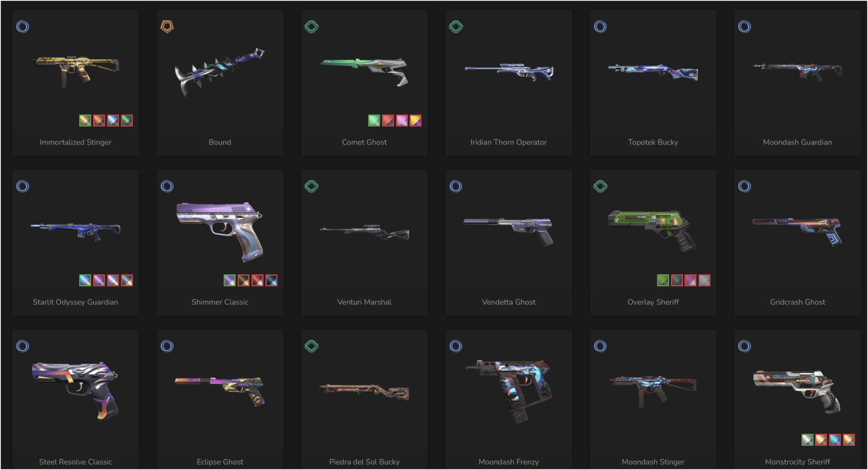Click the green diamond icon on Comet Ghost card
868x470 pixels.
pyautogui.click(x=311, y=27)
